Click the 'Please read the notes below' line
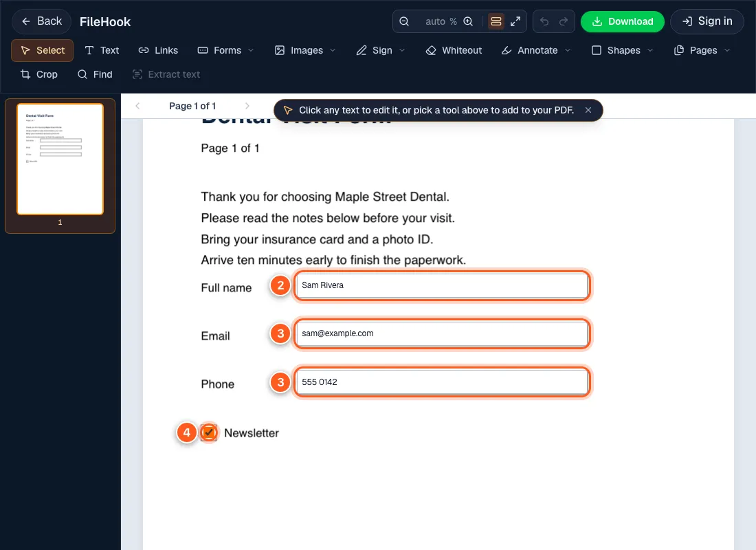The image size is (756, 550). click(x=328, y=218)
